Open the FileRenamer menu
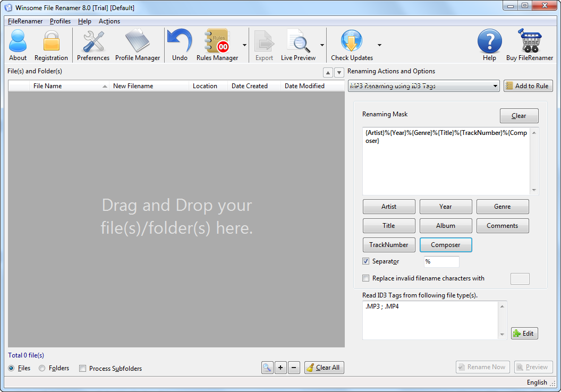 click(x=25, y=21)
